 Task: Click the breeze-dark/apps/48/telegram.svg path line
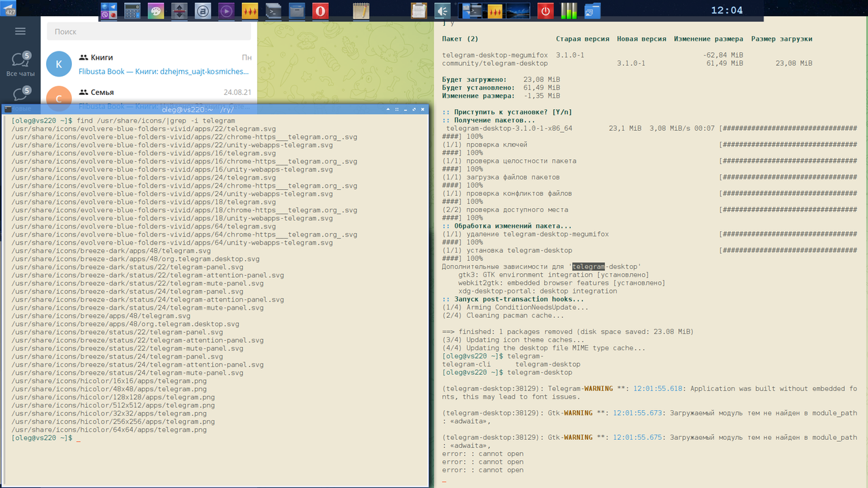point(111,251)
